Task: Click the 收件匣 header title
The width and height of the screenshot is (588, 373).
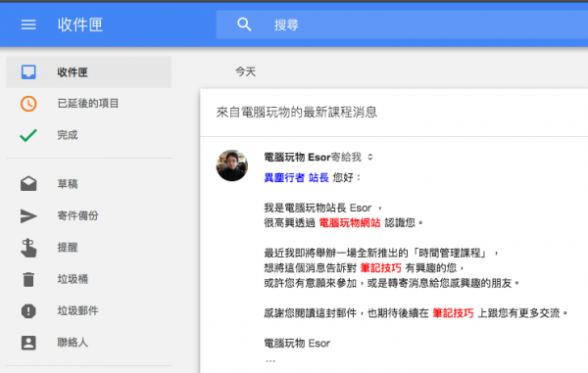Action: coord(80,24)
